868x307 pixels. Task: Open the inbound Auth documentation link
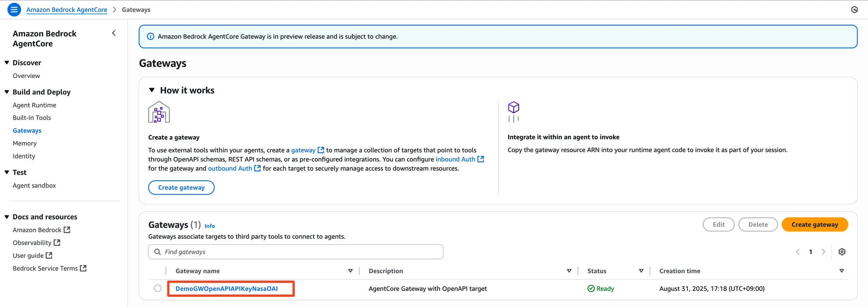[x=455, y=159]
